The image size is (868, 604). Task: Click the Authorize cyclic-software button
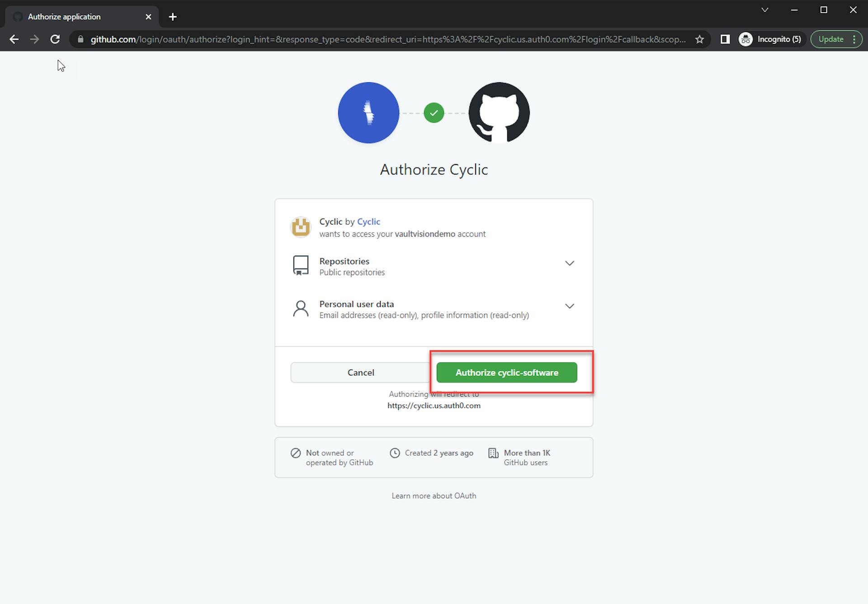[x=507, y=372]
